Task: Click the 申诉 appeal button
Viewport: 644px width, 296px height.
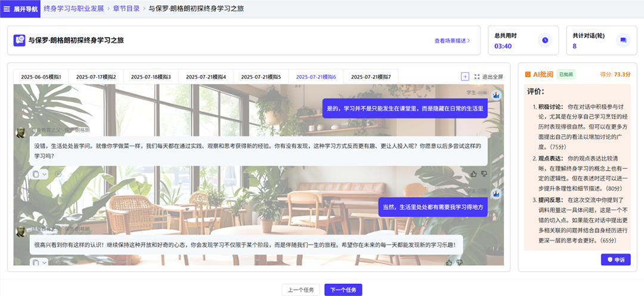Action: coord(615,260)
